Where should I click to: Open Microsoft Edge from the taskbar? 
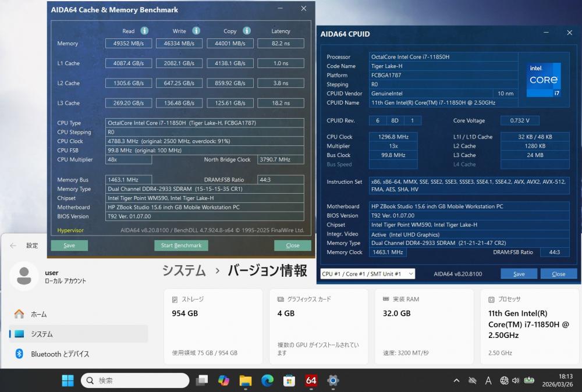tap(267, 380)
